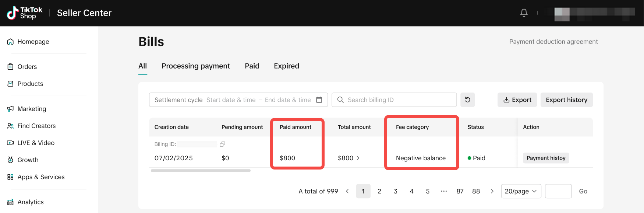This screenshot has height=213, width=644.
Task: Click the refresh icon beside the search box
Action: click(x=467, y=100)
